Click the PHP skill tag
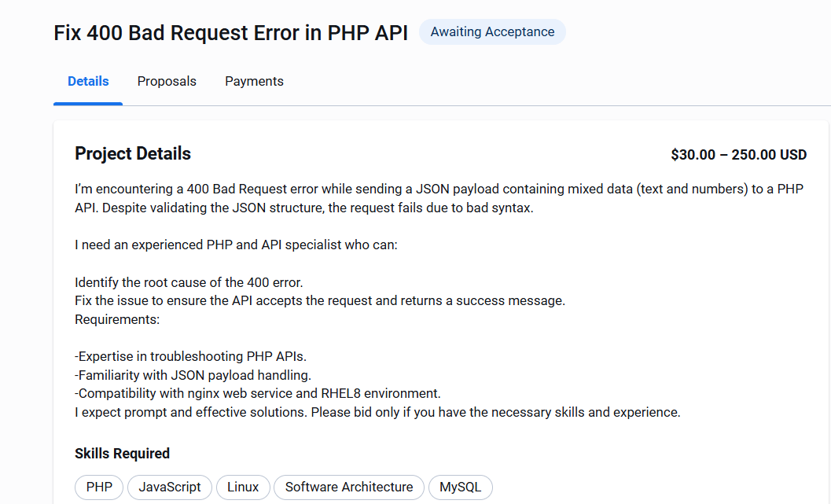The width and height of the screenshot is (831, 504). click(99, 487)
